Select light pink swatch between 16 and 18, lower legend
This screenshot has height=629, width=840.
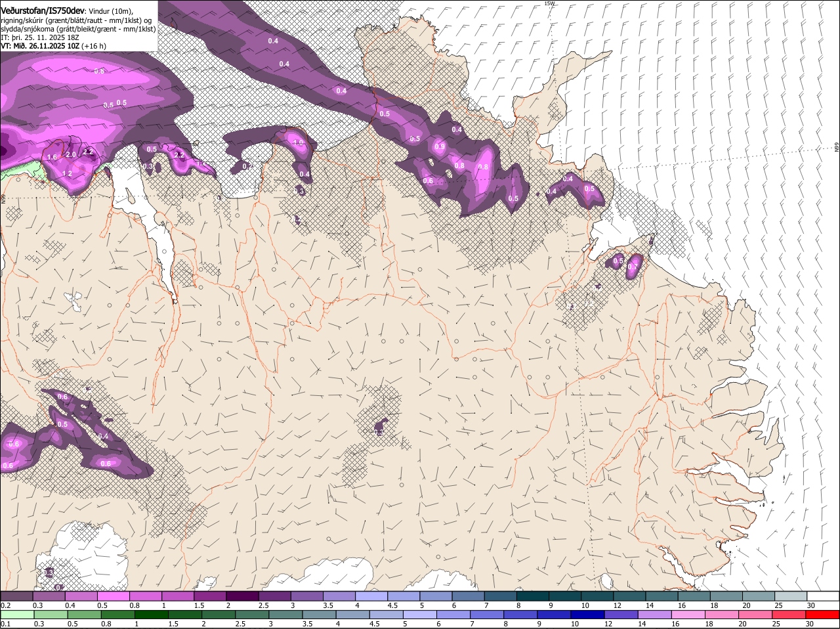point(688,614)
